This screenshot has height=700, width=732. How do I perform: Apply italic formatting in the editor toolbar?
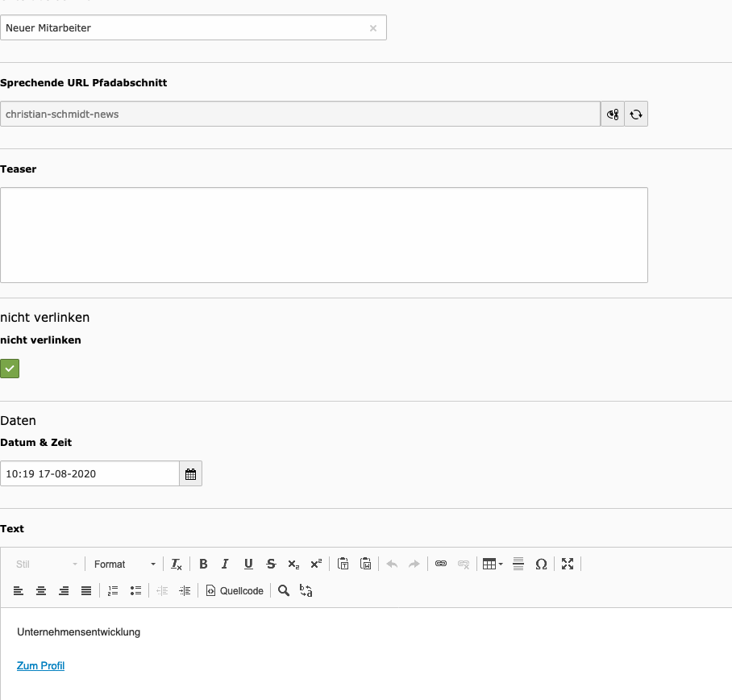pyautogui.click(x=226, y=565)
